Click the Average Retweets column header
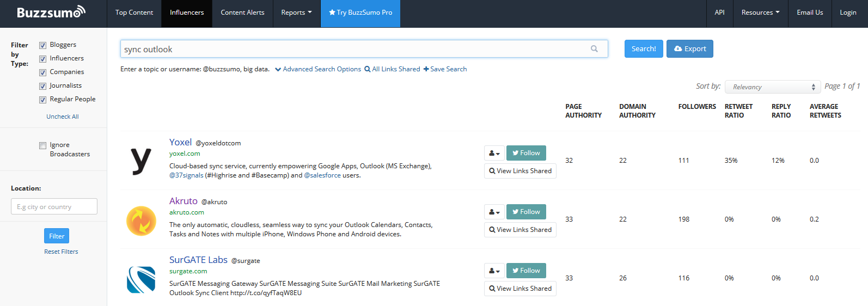The width and height of the screenshot is (868, 306). [826, 111]
